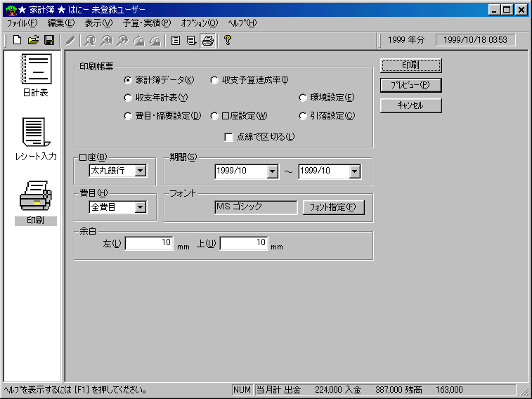
Task: Click the top margin input field
Action: click(244, 243)
